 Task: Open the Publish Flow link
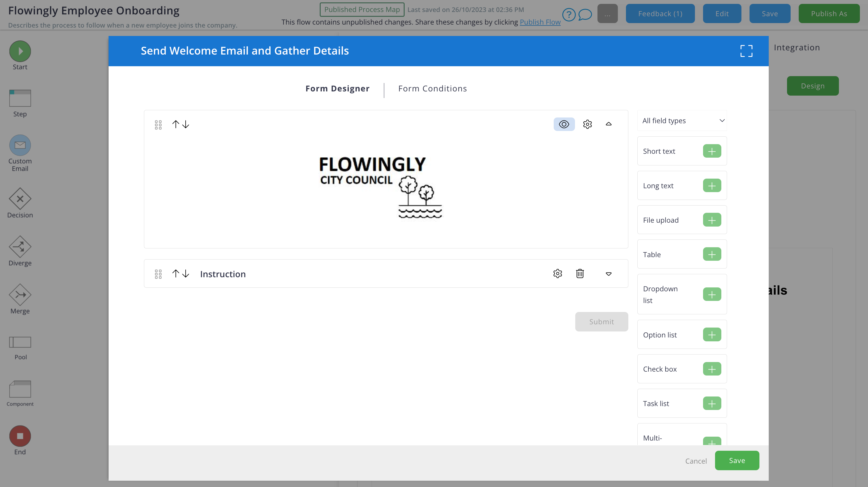pyautogui.click(x=540, y=22)
